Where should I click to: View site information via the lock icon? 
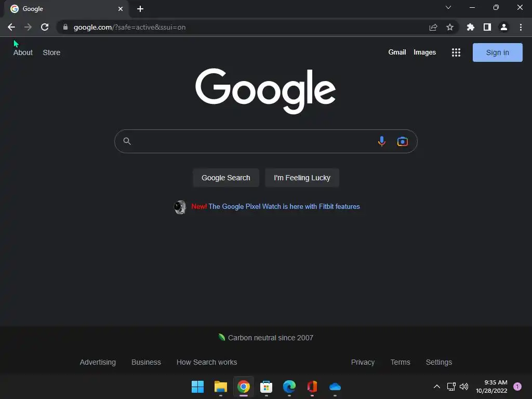[x=65, y=27]
